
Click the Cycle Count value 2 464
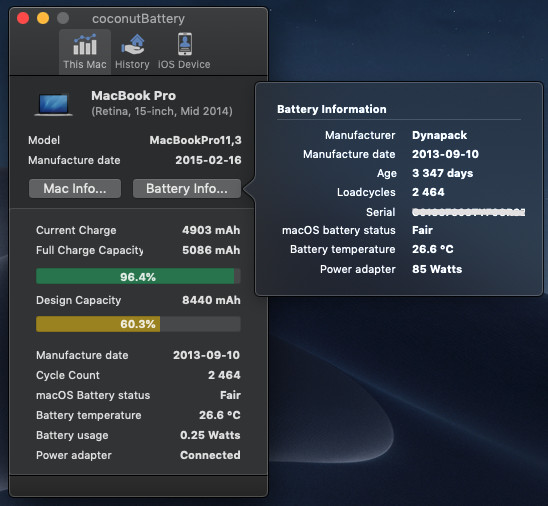point(224,375)
